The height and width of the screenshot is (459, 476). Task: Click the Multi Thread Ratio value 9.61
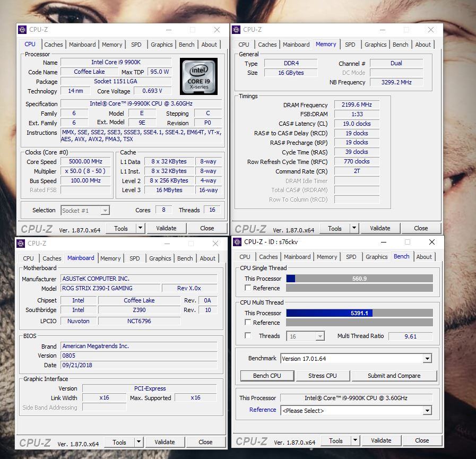[x=410, y=336]
